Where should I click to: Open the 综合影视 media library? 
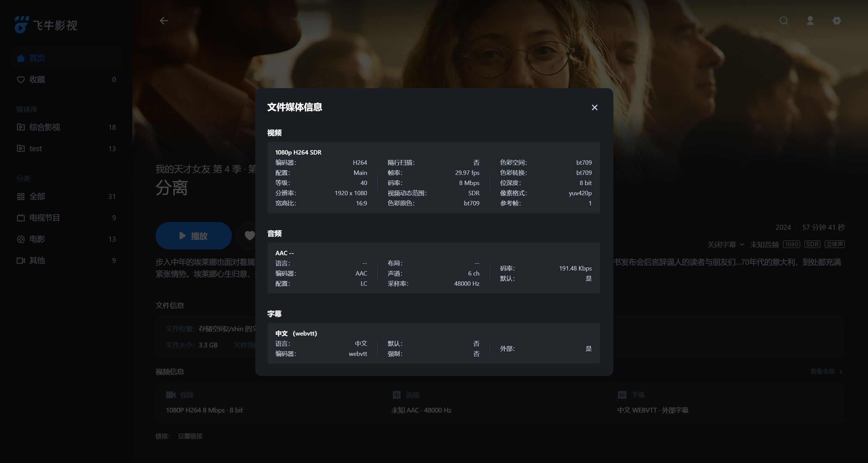(x=66, y=127)
